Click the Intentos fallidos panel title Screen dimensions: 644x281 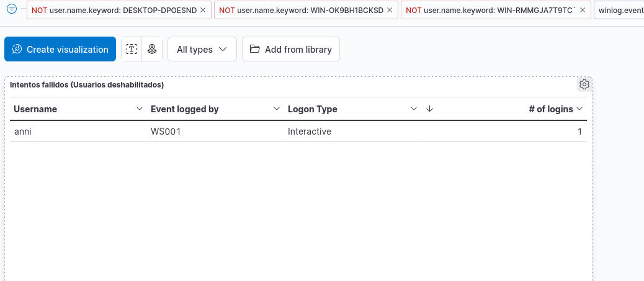87,84
